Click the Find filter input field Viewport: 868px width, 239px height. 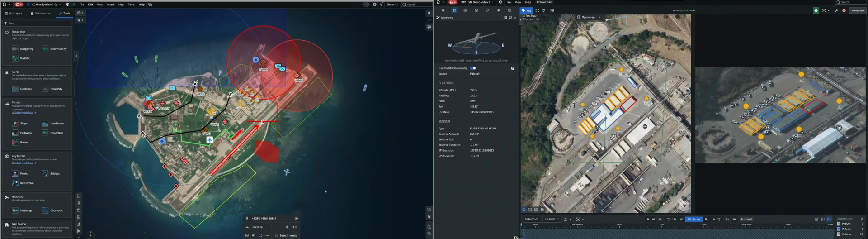(x=36, y=23)
